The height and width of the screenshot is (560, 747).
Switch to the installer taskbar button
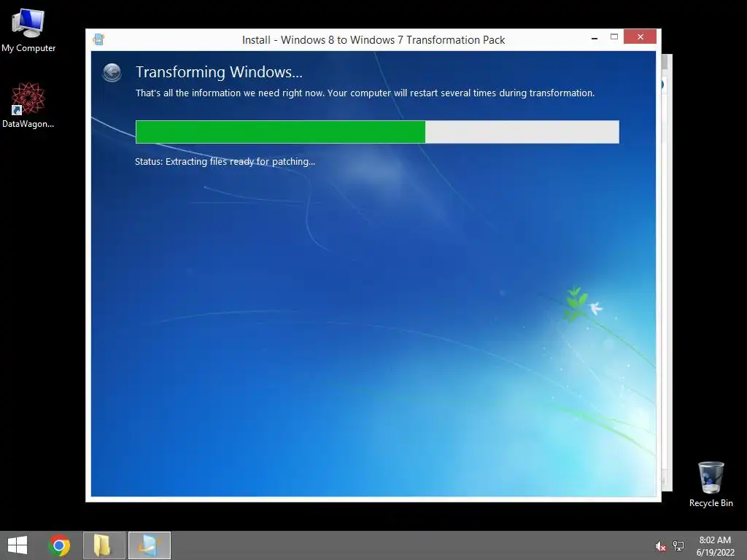[150, 545]
